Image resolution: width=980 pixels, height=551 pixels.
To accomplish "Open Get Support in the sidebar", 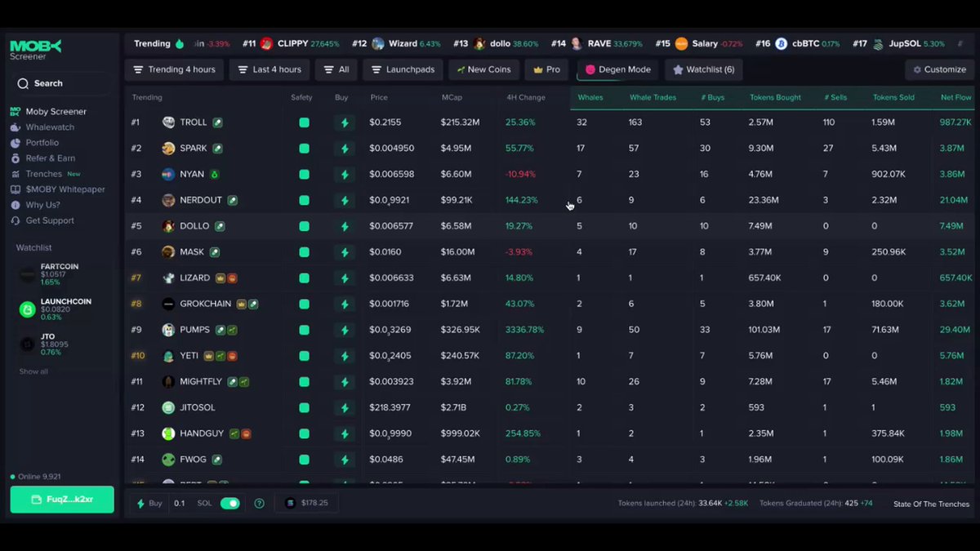I will [42, 220].
